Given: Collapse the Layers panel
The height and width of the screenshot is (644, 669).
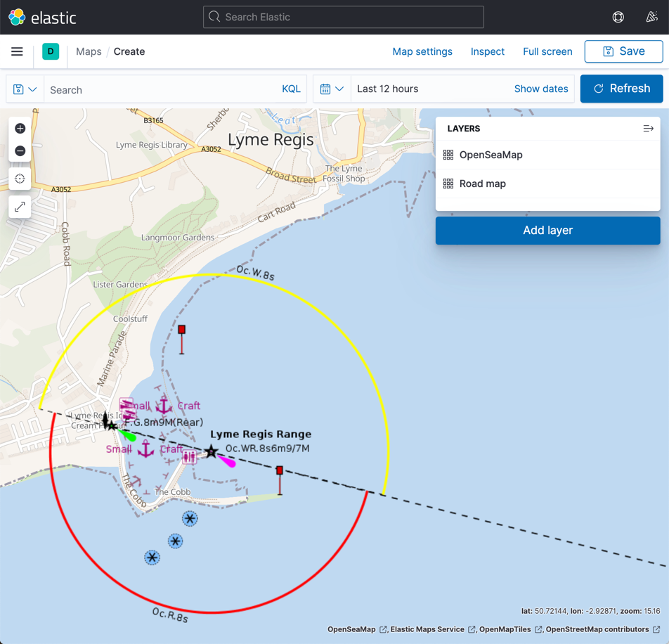Looking at the screenshot, I should pos(648,129).
